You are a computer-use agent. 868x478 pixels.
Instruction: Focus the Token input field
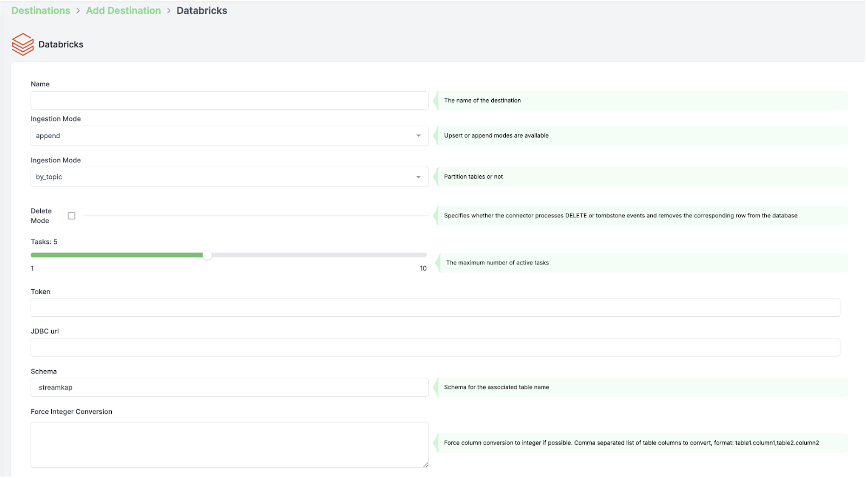[x=435, y=307]
